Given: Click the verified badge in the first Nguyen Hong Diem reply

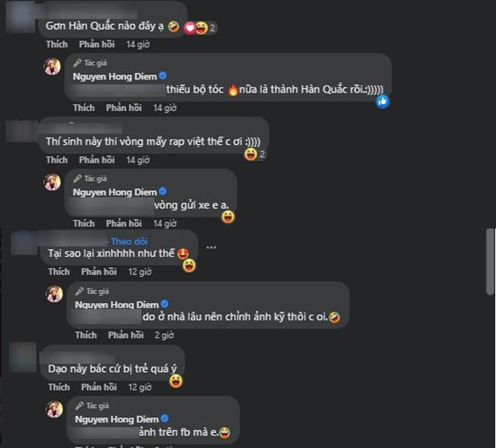Looking at the screenshot, I should pos(162,76).
